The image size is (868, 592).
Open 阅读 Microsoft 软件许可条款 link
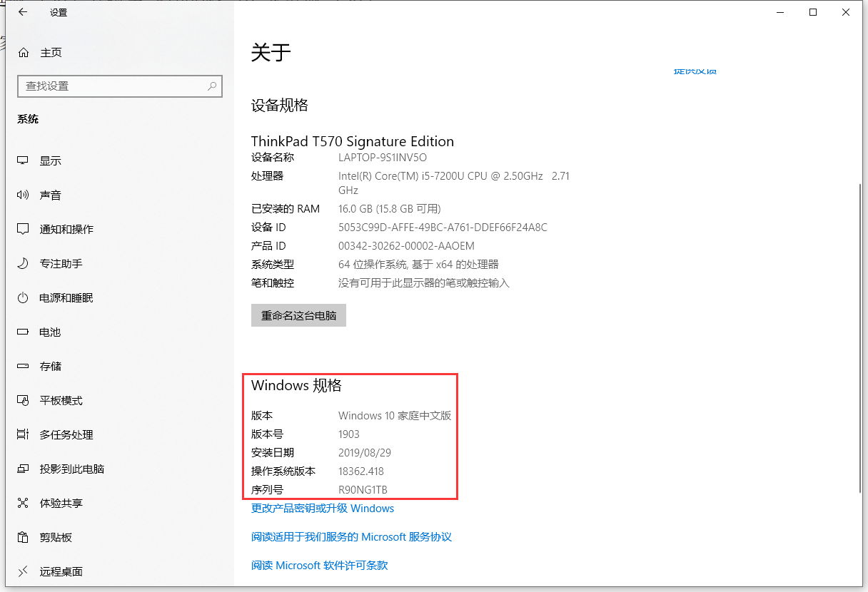pos(320,566)
